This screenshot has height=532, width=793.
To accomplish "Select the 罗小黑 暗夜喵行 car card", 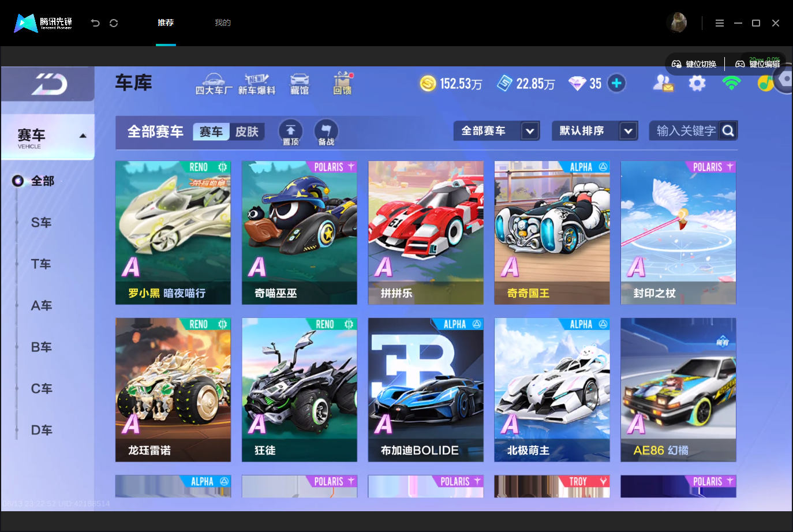I will 173,233.
